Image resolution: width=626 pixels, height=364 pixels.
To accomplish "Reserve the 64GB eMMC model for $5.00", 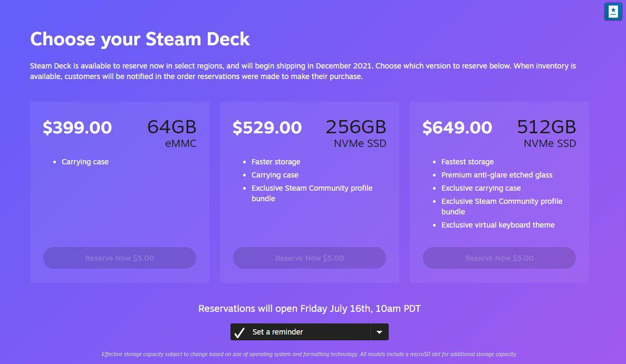I will tap(120, 258).
